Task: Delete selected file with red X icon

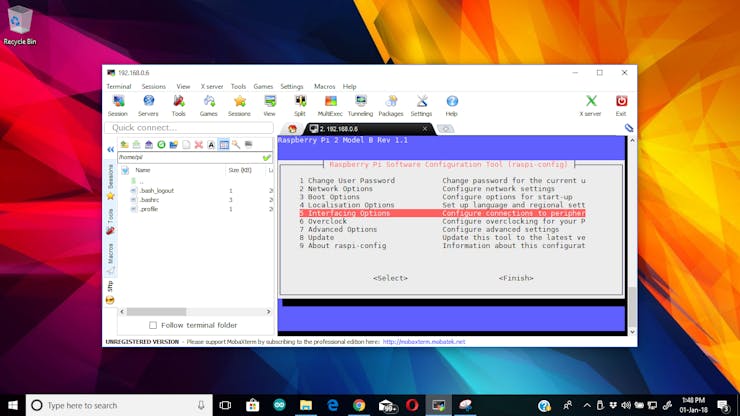Action: click(x=199, y=144)
